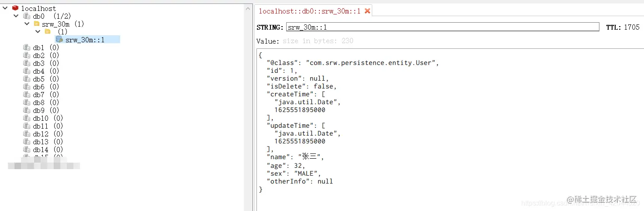This screenshot has width=644, height=211.
Task: Click the STRING key name input field
Action: point(443,27)
